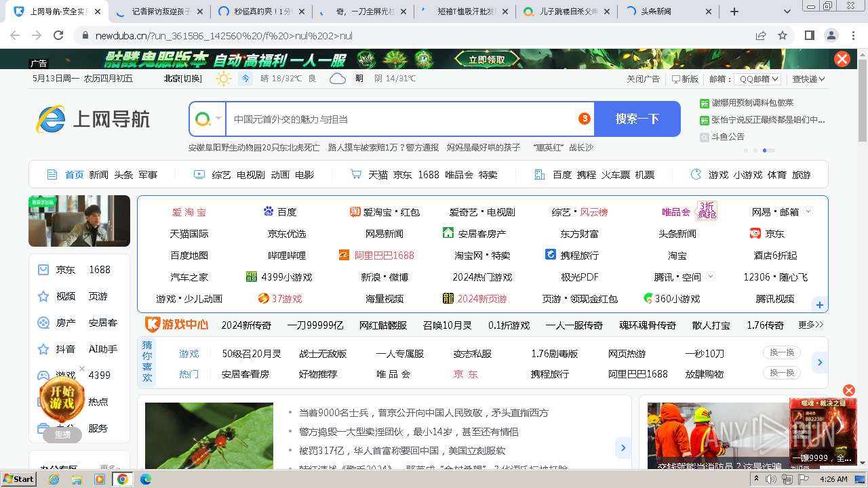Open 天猫 in shopping nav
868x488 pixels.
[378, 175]
